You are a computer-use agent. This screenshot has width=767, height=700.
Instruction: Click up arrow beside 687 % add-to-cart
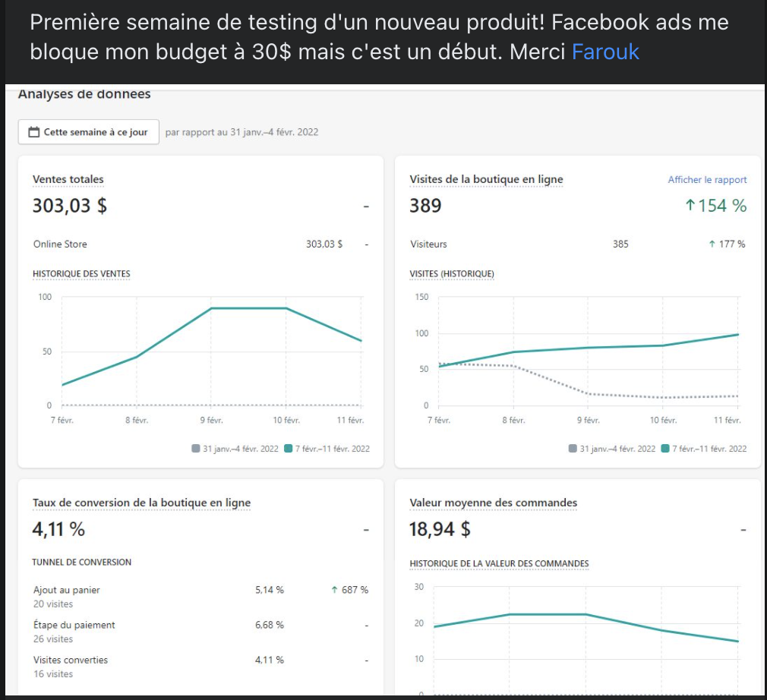(x=334, y=590)
